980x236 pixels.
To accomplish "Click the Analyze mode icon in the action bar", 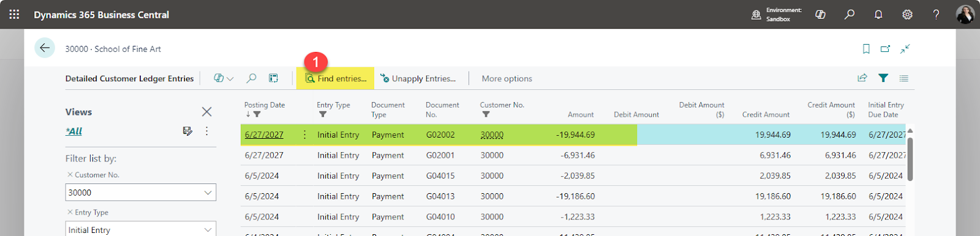I will click(273, 78).
